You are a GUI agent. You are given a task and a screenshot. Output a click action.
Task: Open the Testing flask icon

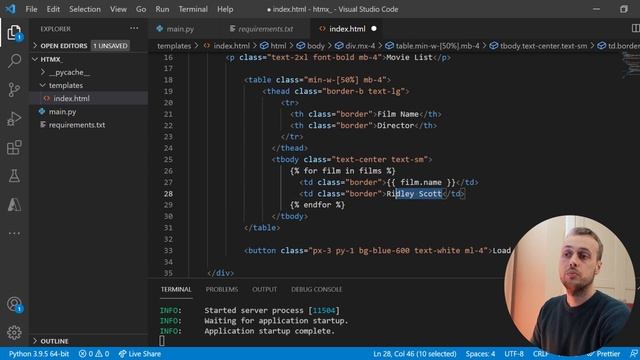tap(14, 176)
